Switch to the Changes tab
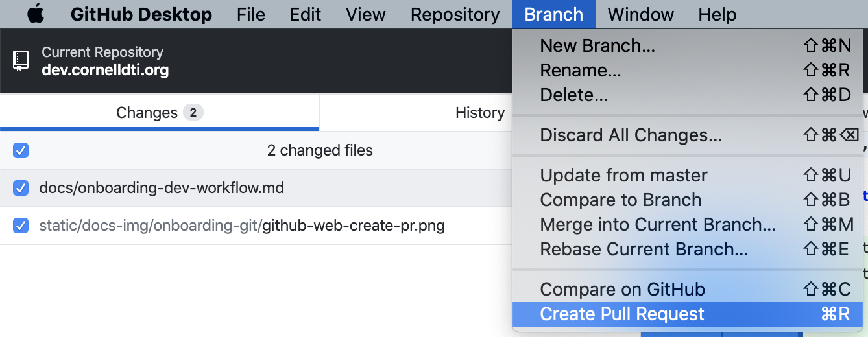The height and width of the screenshot is (337, 868). pyautogui.click(x=160, y=113)
